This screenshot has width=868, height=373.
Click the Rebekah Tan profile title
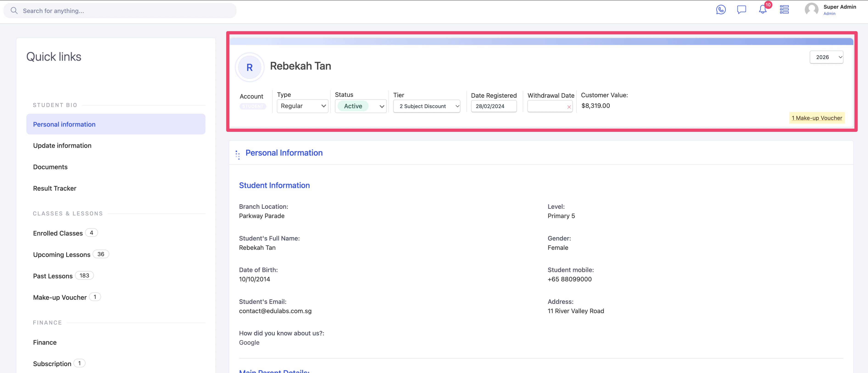pyautogui.click(x=300, y=66)
